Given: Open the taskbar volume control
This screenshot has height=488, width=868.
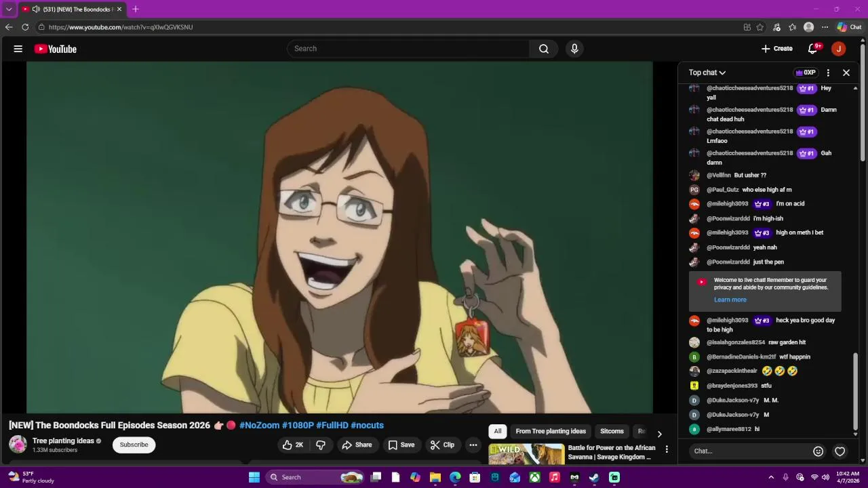Looking at the screenshot, I should [825, 477].
